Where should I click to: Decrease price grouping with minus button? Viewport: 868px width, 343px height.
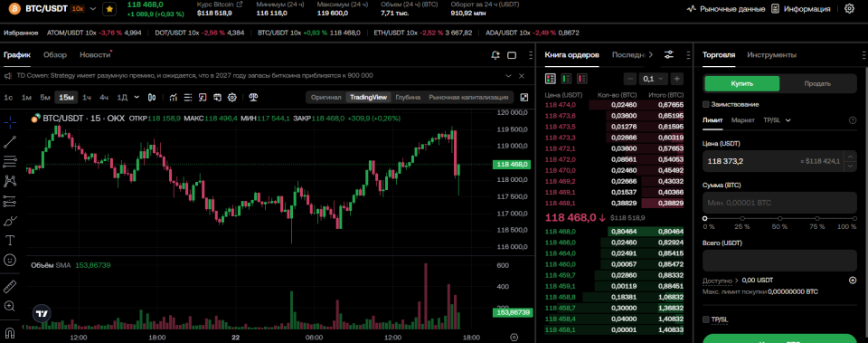click(x=630, y=79)
